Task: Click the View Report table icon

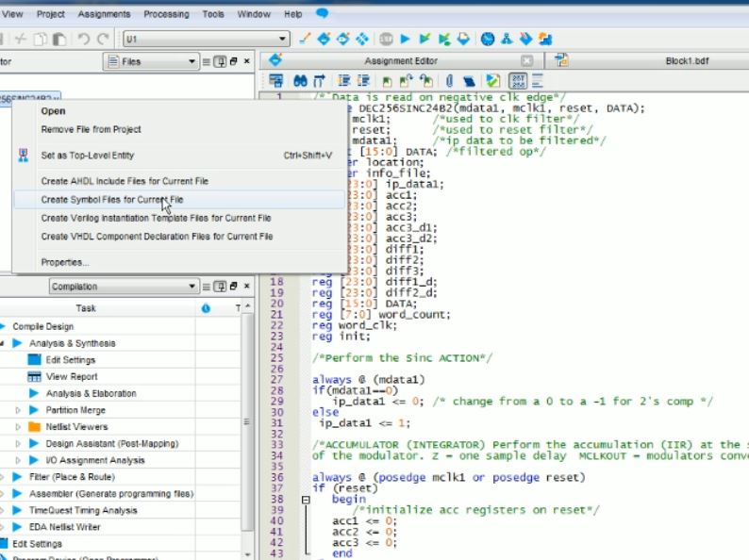Action: coord(35,376)
